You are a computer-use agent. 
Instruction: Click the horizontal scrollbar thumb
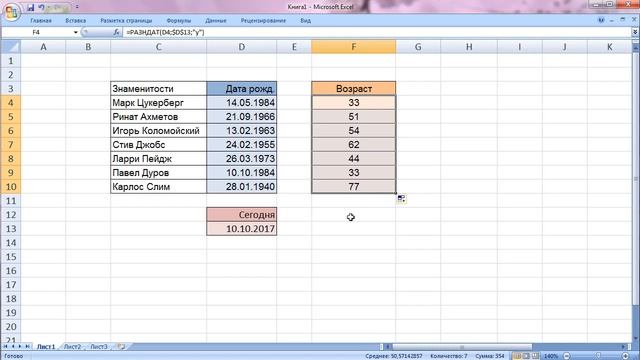tap(462, 347)
